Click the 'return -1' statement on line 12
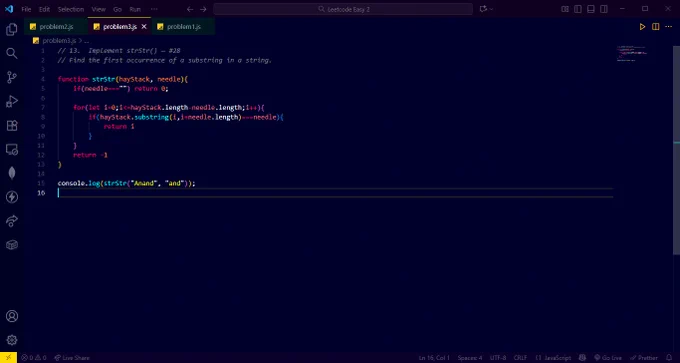Image resolution: width=680 pixels, height=363 pixels. pyautogui.click(x=90, y=155)
